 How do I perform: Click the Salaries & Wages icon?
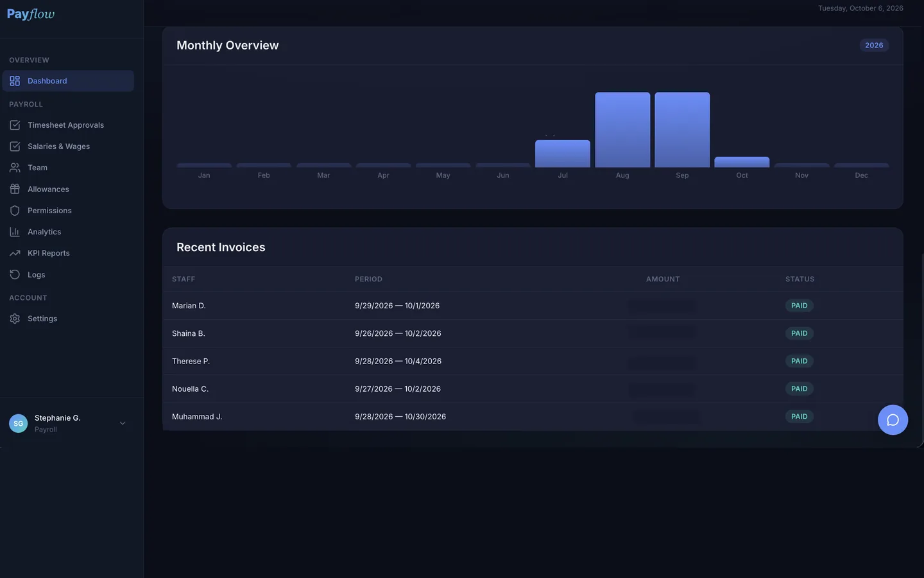(15, 146)
